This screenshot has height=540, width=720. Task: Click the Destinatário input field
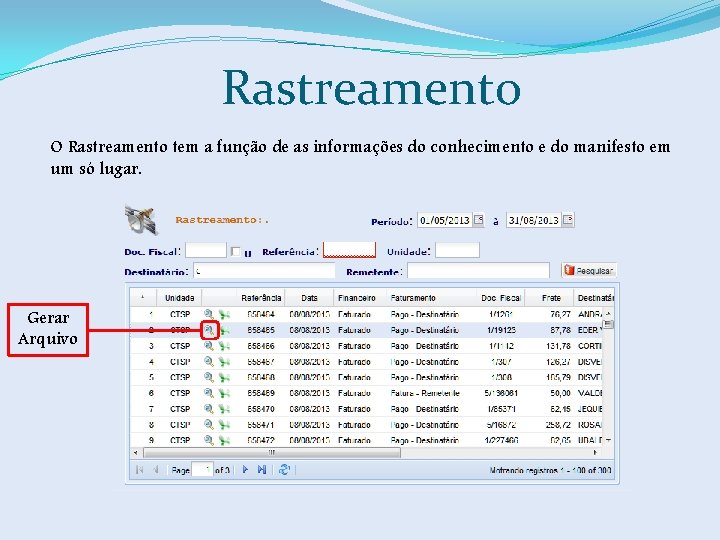coord(264,271)
